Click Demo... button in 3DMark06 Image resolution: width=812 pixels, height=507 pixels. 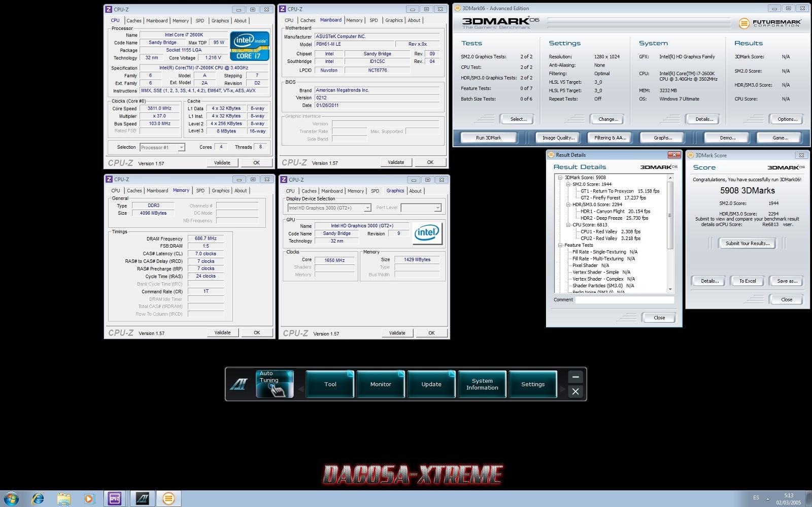click(727, 138)
